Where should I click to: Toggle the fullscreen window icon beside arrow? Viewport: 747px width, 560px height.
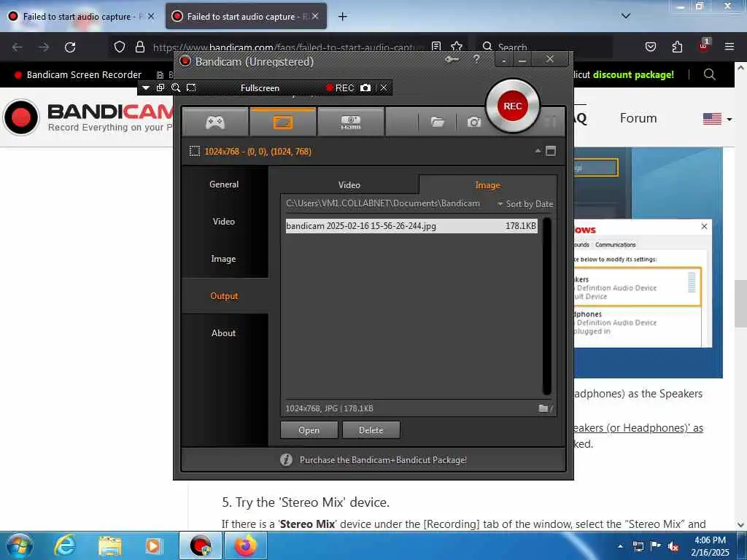tap(551, 151)
